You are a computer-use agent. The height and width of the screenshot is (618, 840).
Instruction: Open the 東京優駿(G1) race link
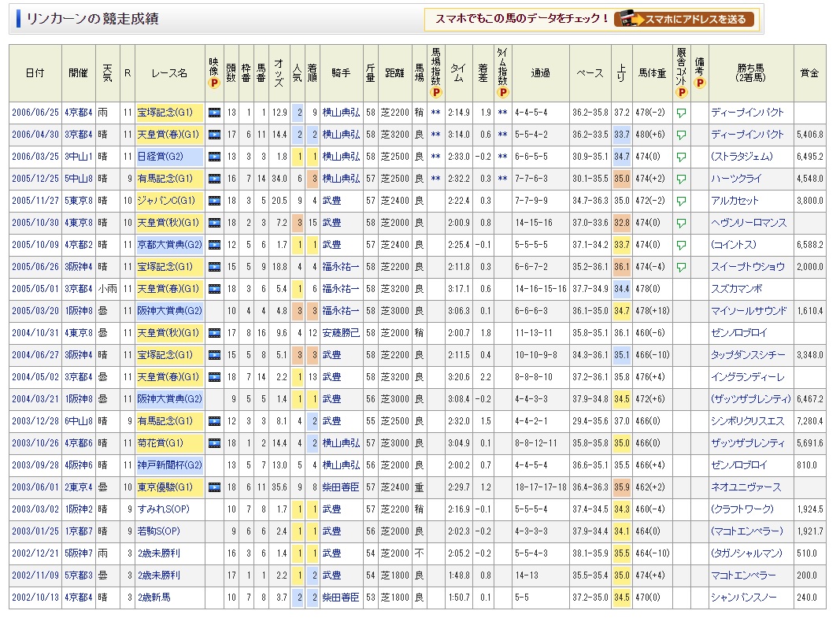pos(165,487)
